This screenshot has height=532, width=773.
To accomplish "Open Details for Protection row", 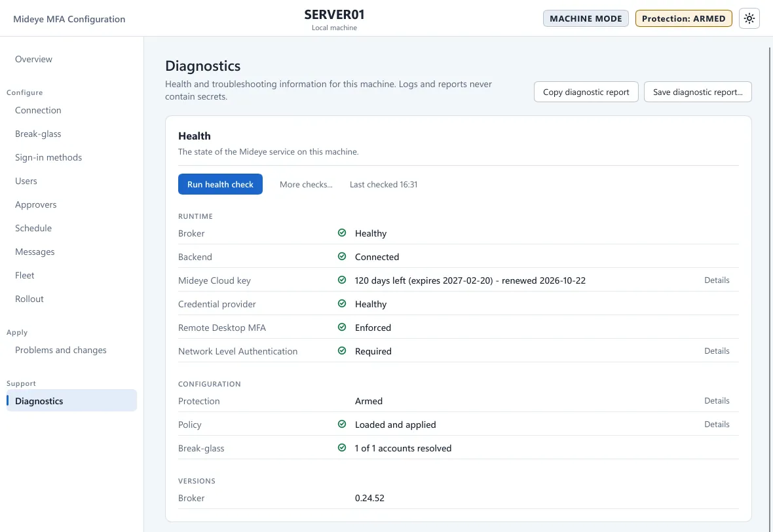I will click(x=716, y=401).
